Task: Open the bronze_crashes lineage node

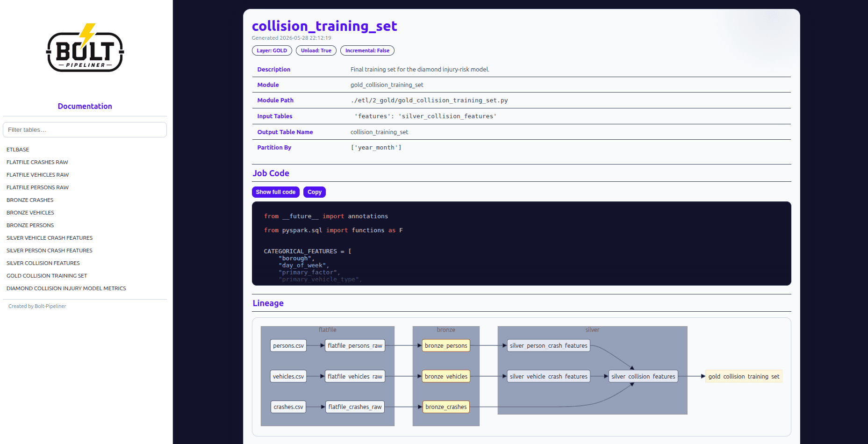Action: 446,407
